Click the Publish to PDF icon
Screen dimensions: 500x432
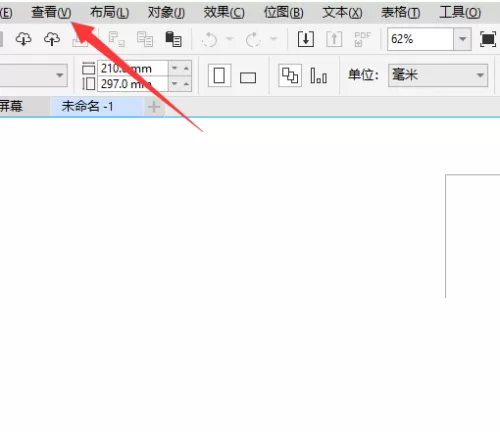point(362,39)
